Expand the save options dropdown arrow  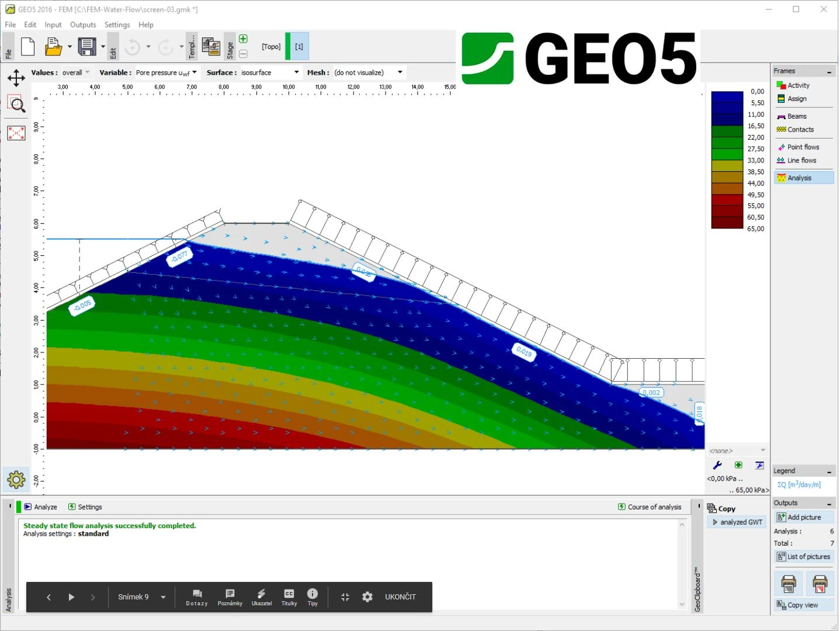point(103,47)
